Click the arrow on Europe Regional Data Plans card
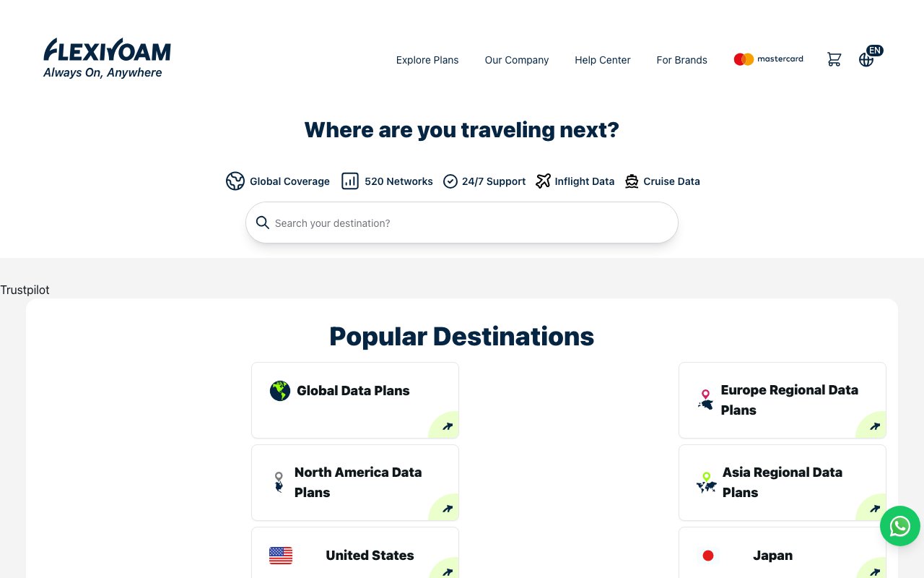 click(x=874, y=426)
